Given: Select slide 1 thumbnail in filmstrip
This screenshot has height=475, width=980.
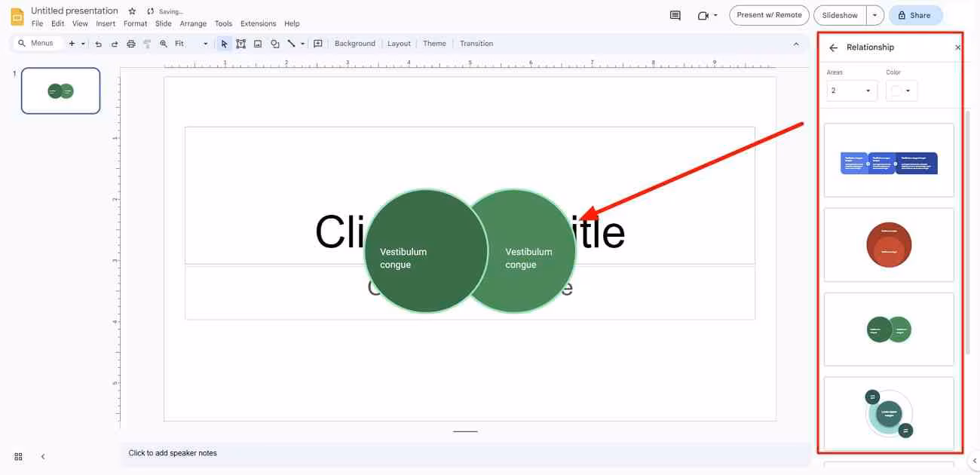Looking at the screenshot, I should point(60,90).
